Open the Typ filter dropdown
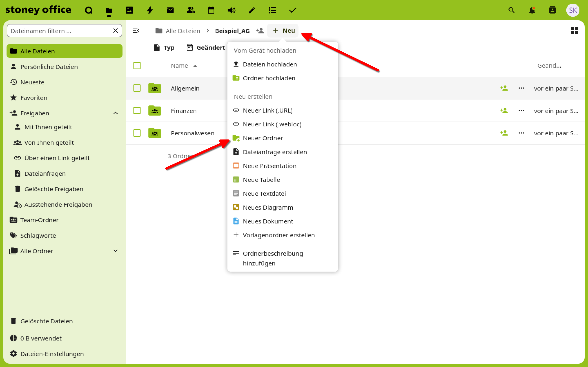588x367 pixels. pos(164,48)
